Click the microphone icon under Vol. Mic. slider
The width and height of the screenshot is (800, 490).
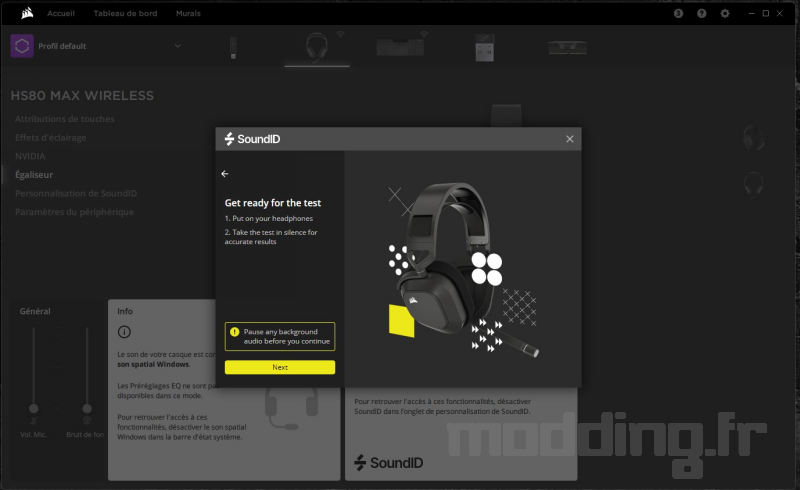pos(34,421)
